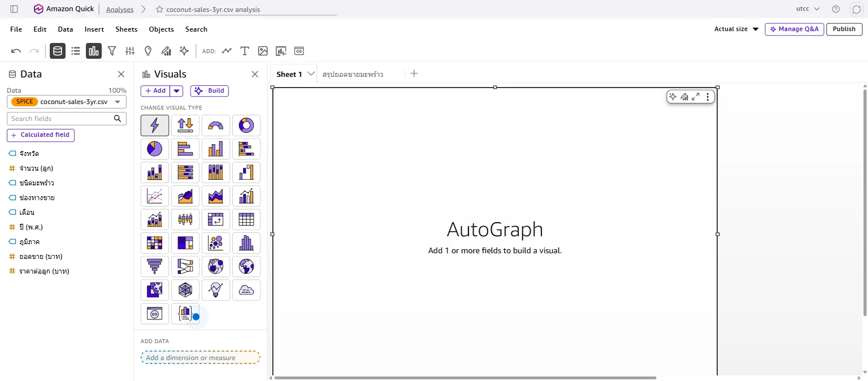This screenshot has width=868, height=381.
Task: Choose the Tree map visual type
Action: 185,243
